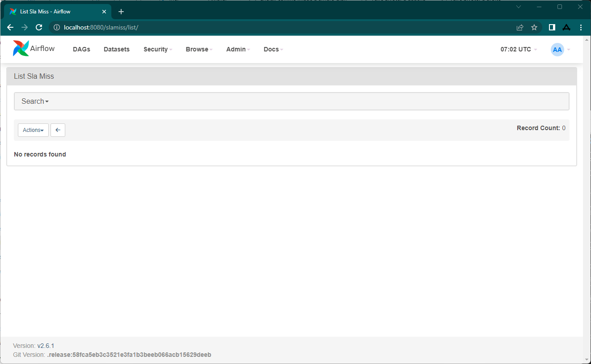This screenshot has height=364, width=591.
Task: Expand the Security menu
Action: coord(158,49)
